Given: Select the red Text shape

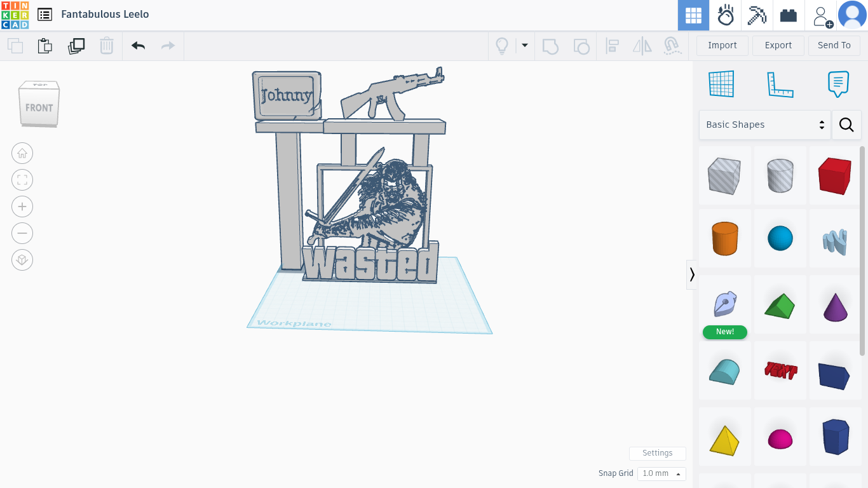Looking at the screenshot, I should pos(780,370).
